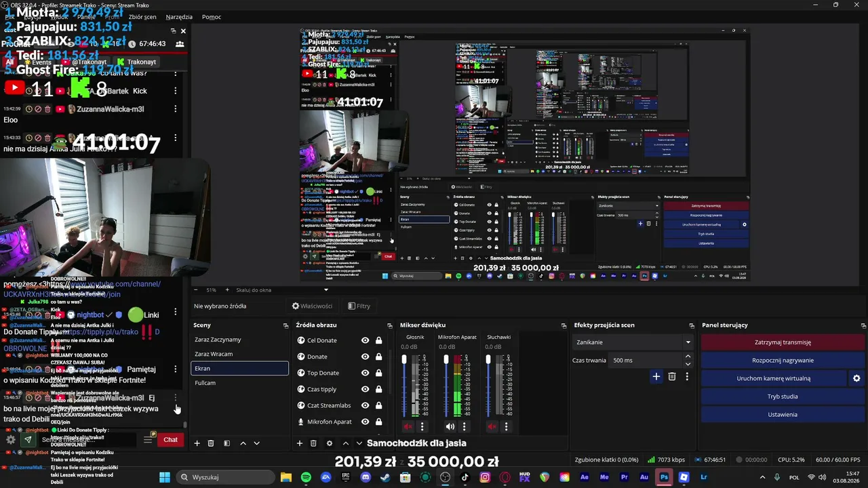
Task: Unlock the Donate source
Action: tap(378, 357)
